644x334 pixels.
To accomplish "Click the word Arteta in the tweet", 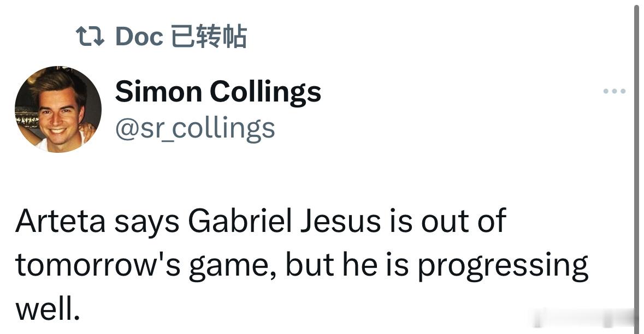I will pyautogui.click(x=61, y=222).
